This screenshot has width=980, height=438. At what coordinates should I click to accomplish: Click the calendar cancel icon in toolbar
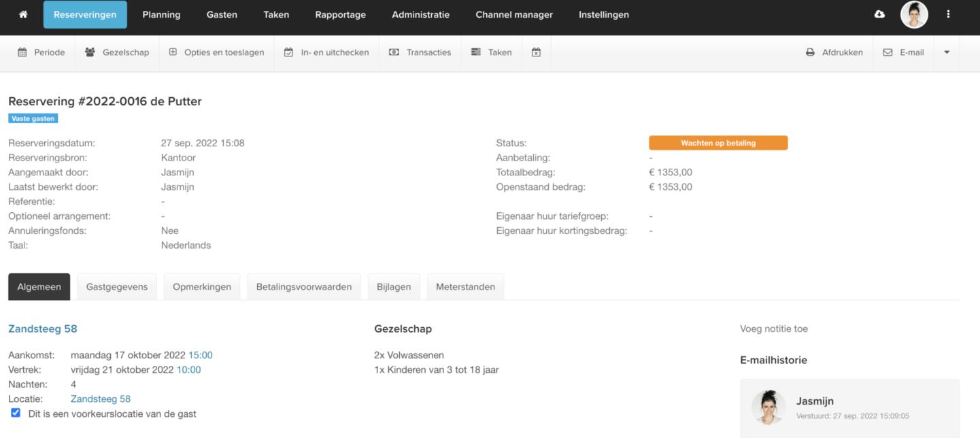point(536,52)
